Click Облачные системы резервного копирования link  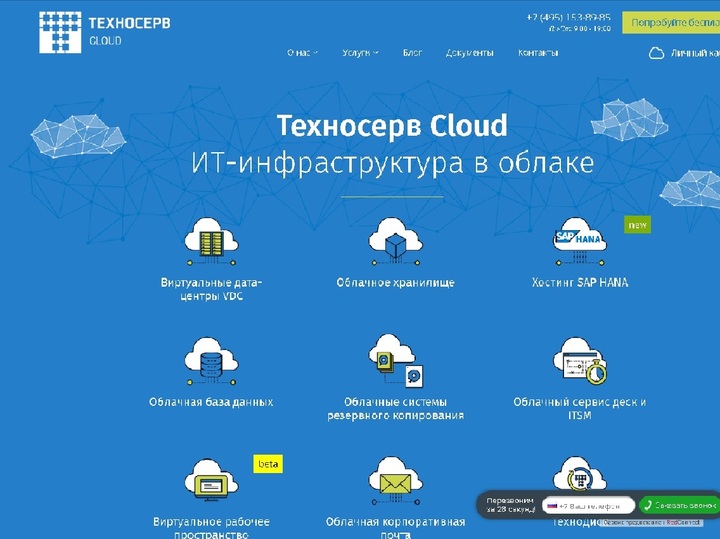click(395, 409)
